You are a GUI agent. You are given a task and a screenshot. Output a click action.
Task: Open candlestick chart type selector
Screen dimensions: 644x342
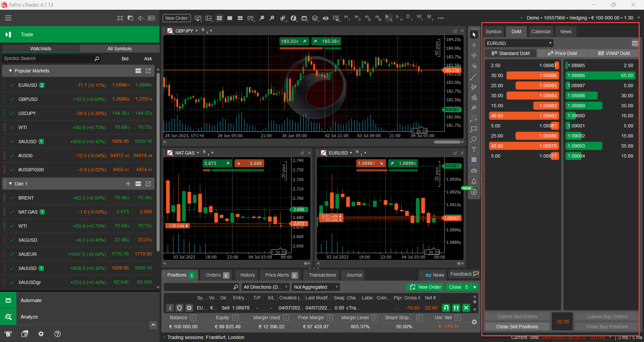[283, 18]
